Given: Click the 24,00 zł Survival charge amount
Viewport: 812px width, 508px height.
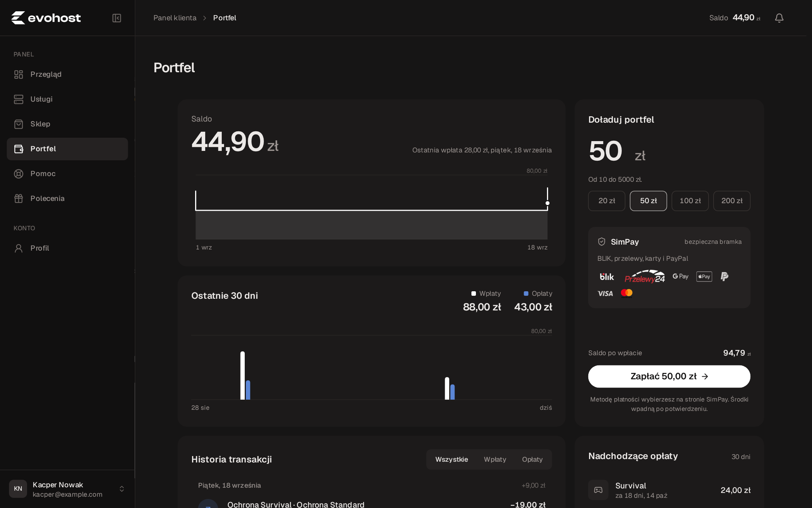Looking at the screenshot, I should [735, 490].
